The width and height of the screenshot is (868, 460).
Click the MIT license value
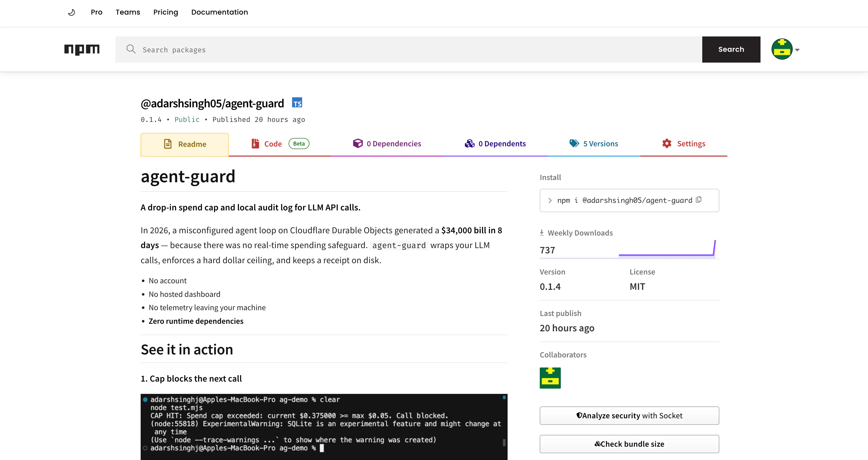click(x=637, y=287)
